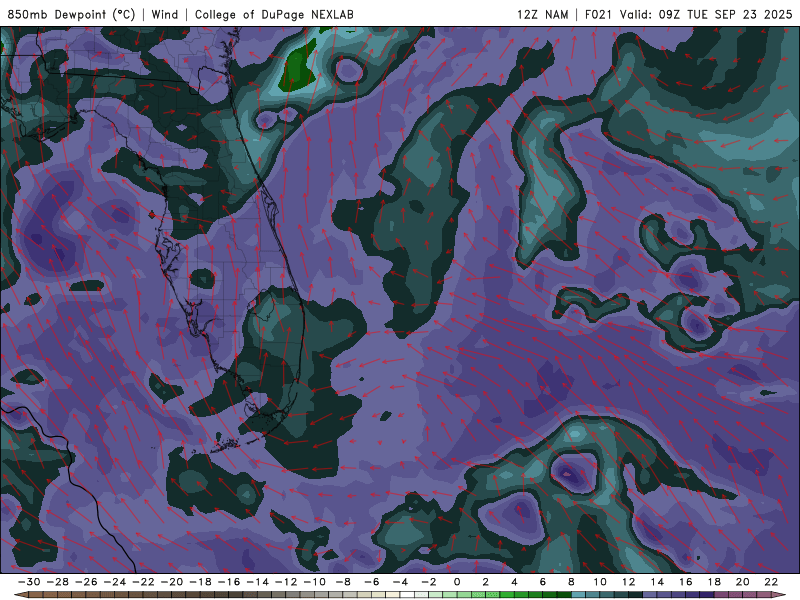Click the 20 value on color scale
Screen dimensions: 800x600
click(742, 582)
